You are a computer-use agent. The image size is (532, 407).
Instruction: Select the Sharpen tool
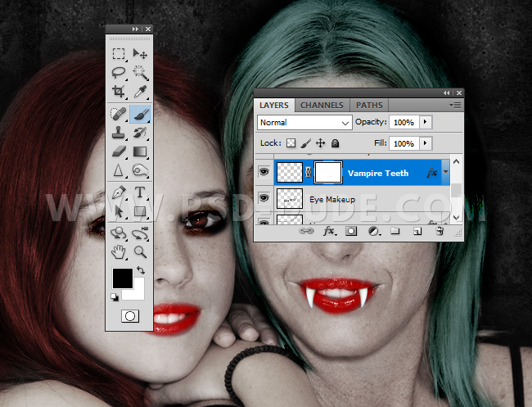tap(119, 170)
